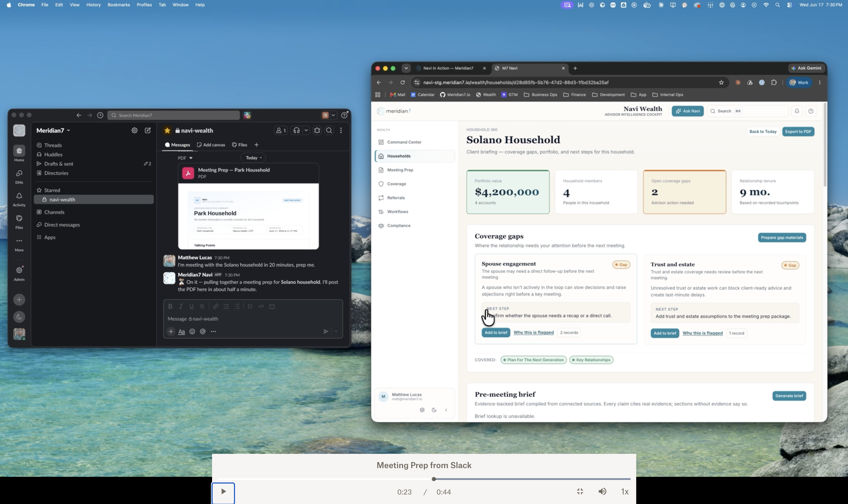Click Slack history clock icon

(100, 115)
